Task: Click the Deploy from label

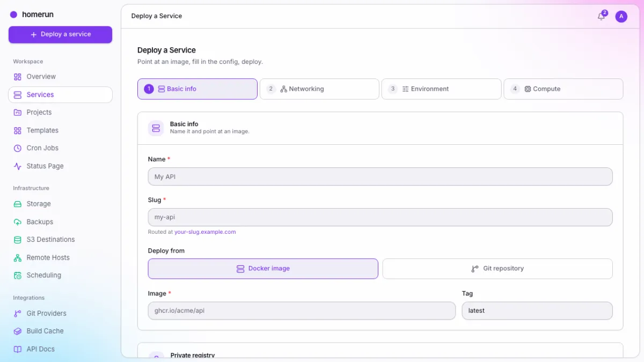Action: (x=166, y=251)
